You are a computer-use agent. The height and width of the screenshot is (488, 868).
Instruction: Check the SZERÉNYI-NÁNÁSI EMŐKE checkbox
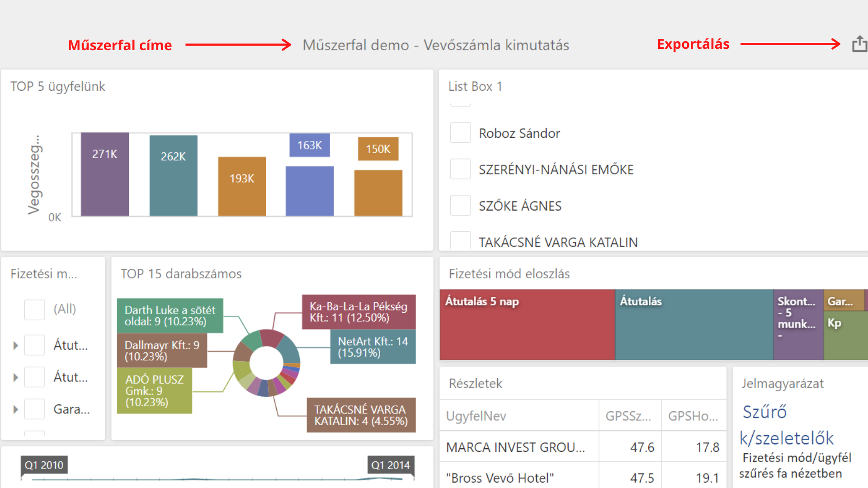click(x=460, y=169)
